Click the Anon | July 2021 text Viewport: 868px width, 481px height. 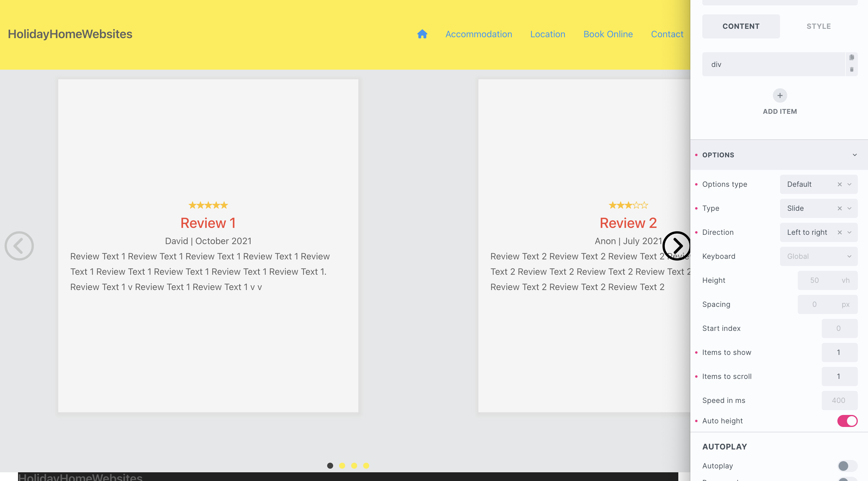[628, 241]
